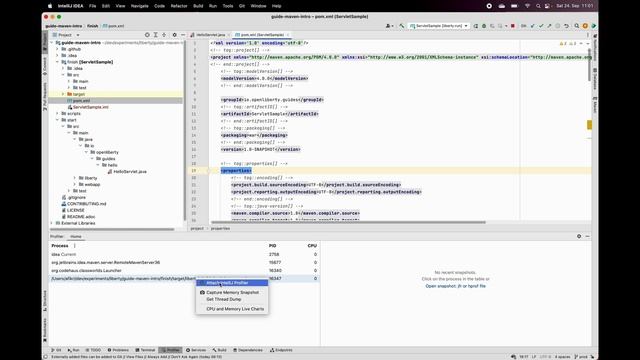Click the Debug bug icon in toolbar
Screen dimensions: 640x360
point(484,26)
